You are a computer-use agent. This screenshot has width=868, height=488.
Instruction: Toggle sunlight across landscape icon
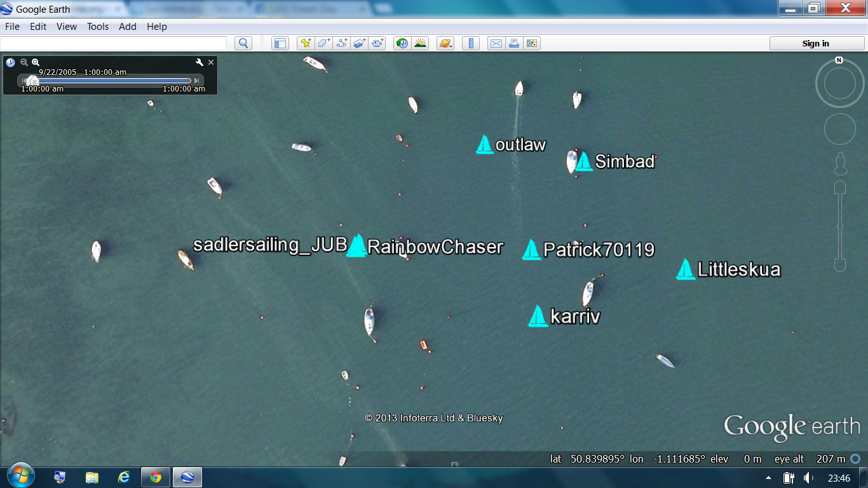(x=420, y=43)
